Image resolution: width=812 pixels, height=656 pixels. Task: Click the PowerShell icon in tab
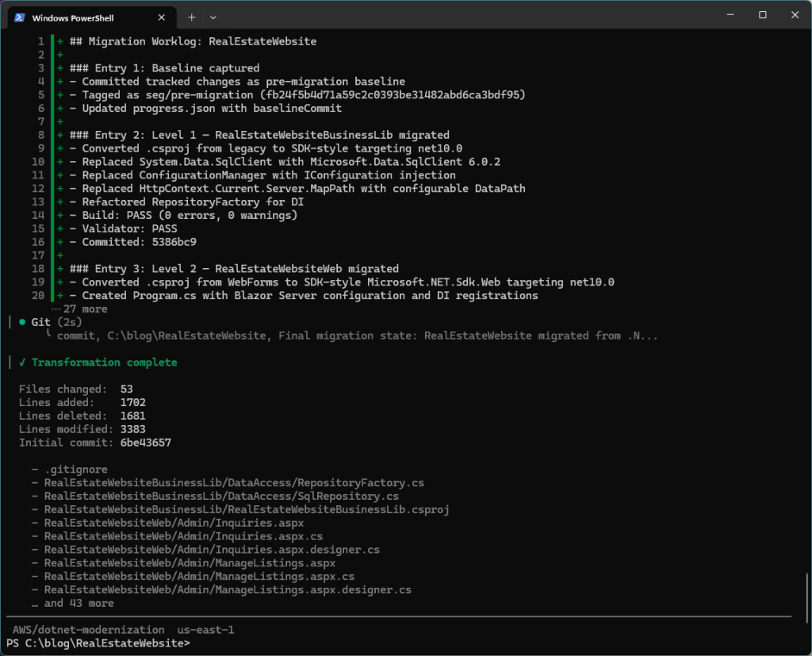pos(20,17)
